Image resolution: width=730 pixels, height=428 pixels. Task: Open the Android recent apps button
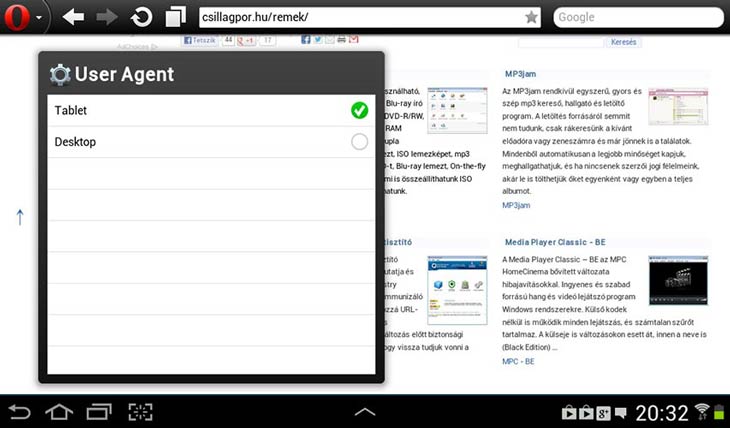(x=99, y=412)
